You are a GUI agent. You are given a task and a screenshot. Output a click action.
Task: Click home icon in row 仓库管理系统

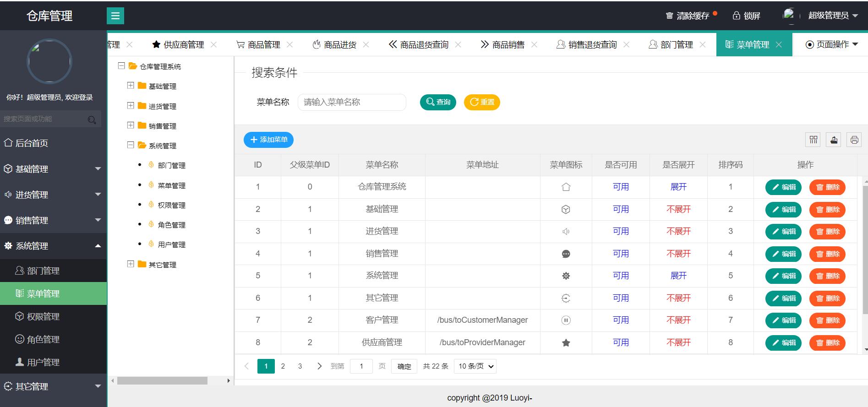pyautogui.click(x=566, y=187)
